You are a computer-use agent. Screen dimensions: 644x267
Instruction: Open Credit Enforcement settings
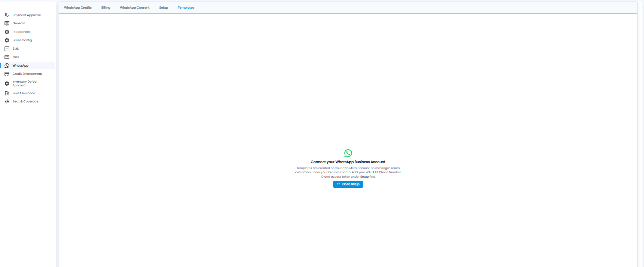tap(27, 74)
